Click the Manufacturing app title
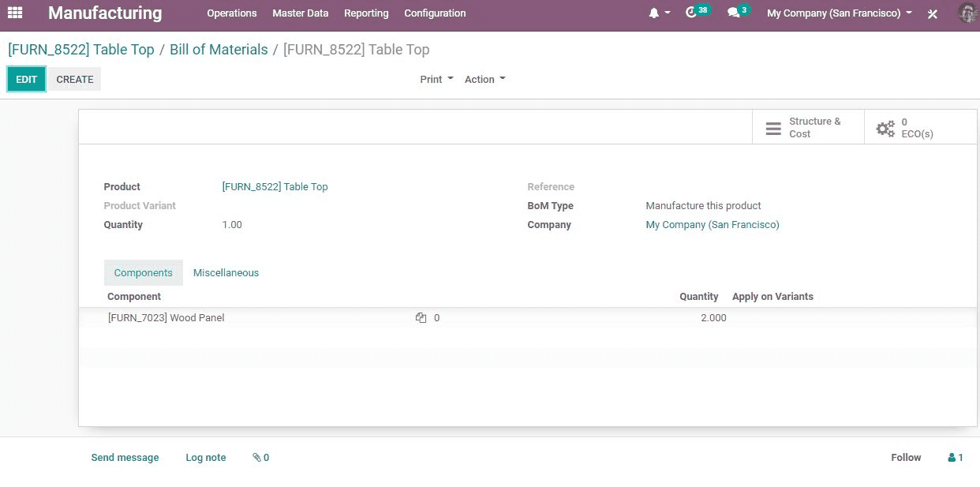Image resolution: width=980 pixels, height=487 pixels. click(x=105, y=13)
